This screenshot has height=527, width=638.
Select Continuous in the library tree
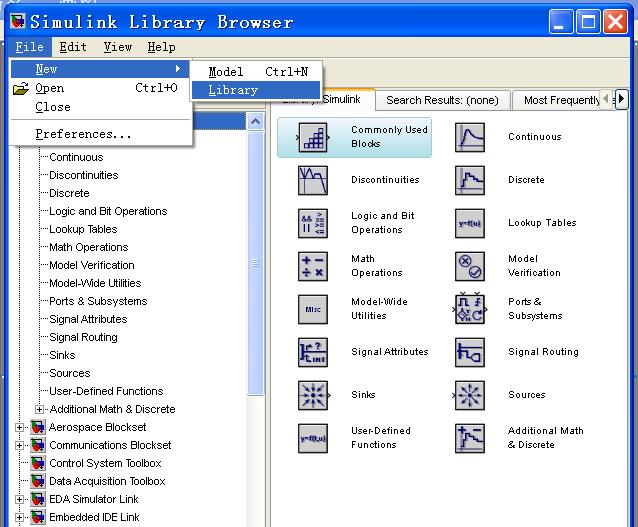[x=76, y=157]
